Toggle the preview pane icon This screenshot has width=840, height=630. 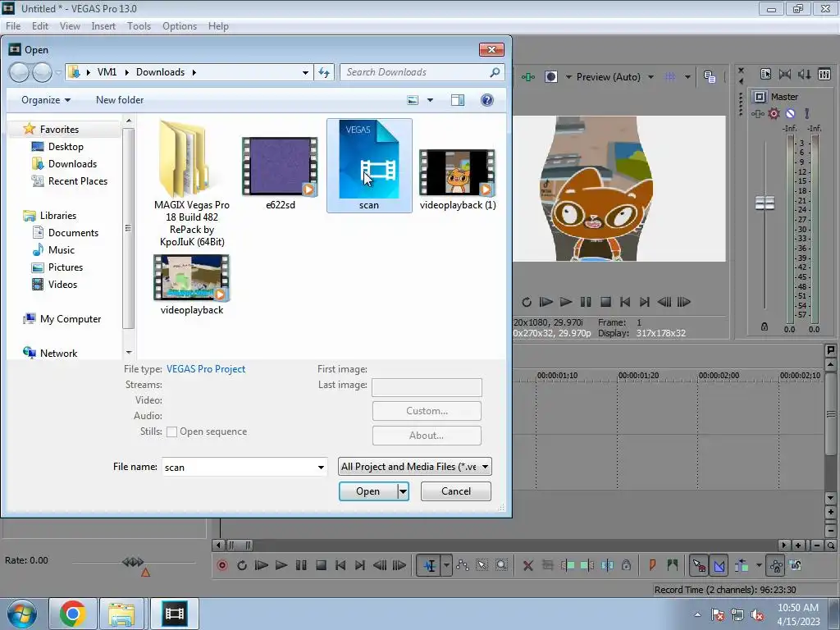pyautogui.click(x=458, y=100)
